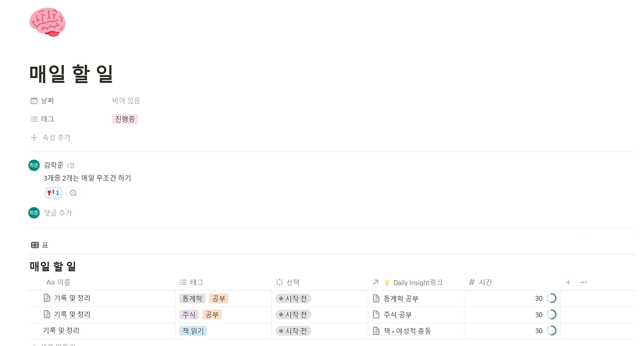Image resolution: width=644 pixels, height=346 pixels.
Task: Click the 학준 avatar beside 댓글 추가
Action: [34, 213]
